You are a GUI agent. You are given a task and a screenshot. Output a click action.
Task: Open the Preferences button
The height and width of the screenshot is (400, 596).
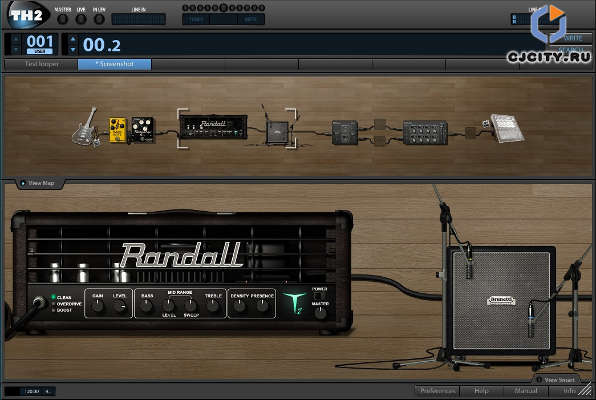click(437, 390)
